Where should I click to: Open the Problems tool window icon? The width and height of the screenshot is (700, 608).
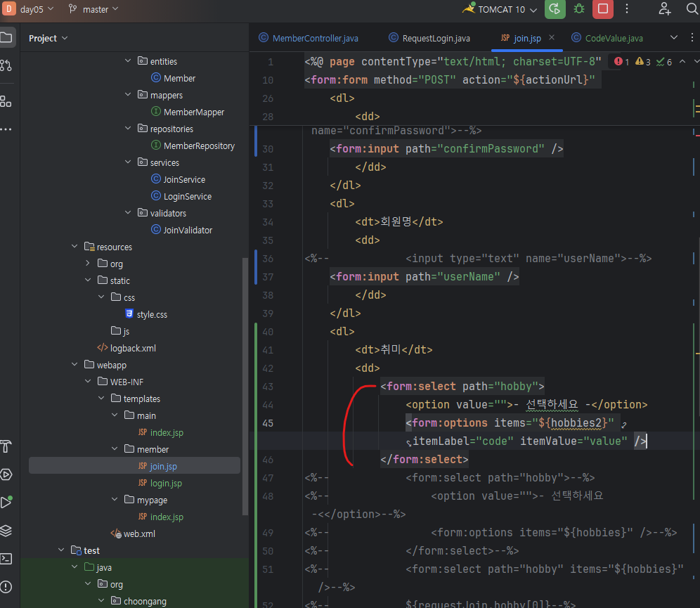6,587
